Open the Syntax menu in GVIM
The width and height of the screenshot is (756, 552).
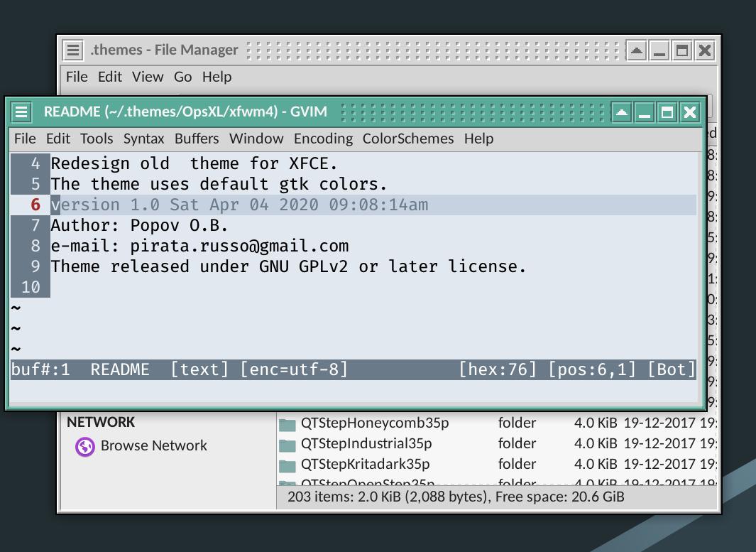pos(143,139)
